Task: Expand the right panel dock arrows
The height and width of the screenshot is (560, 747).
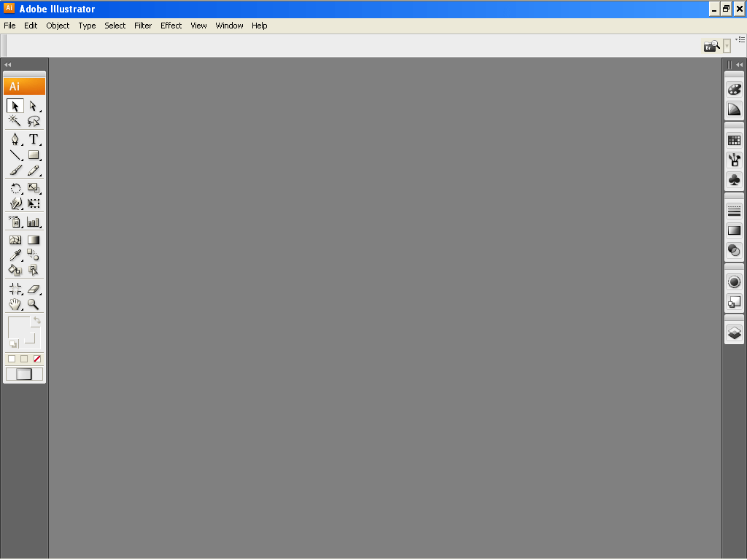Action: click(740, 65)
